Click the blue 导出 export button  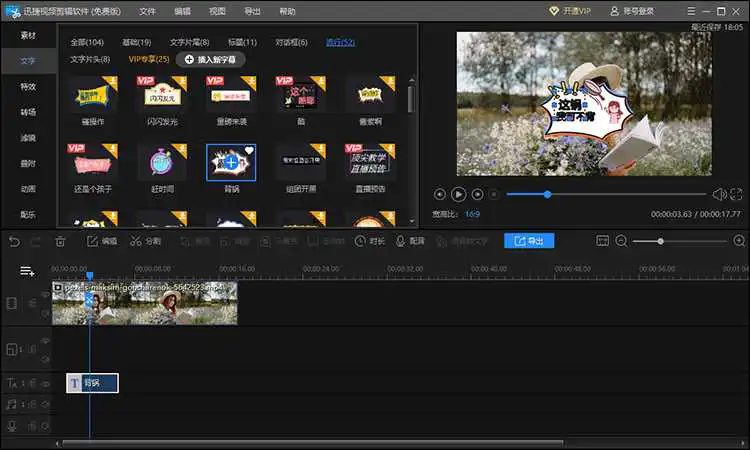[529, 241]
